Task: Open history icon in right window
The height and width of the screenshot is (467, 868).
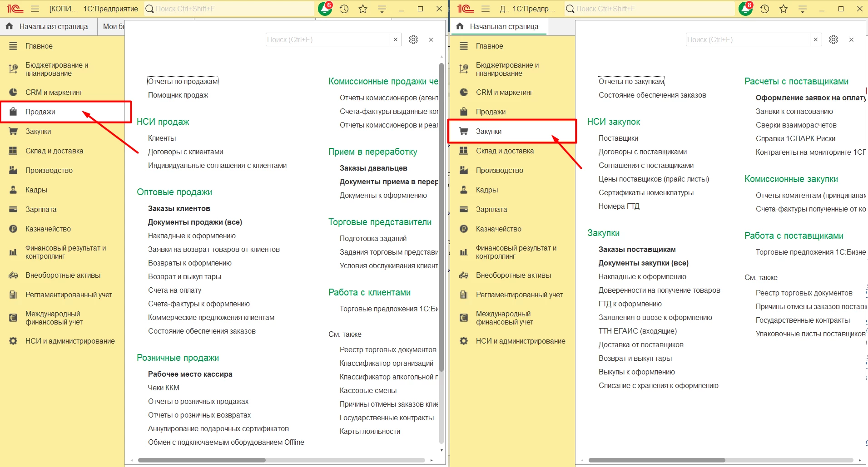Action: pos(764,9)
